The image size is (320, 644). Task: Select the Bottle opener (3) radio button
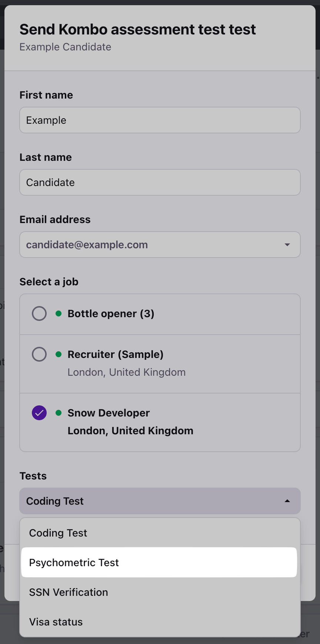pos(39,313)
